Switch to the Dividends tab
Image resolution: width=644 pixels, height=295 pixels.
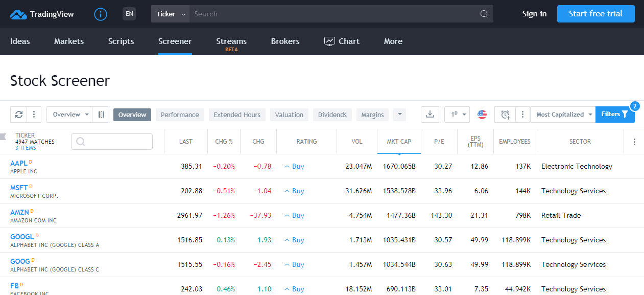tap(332, 115)
